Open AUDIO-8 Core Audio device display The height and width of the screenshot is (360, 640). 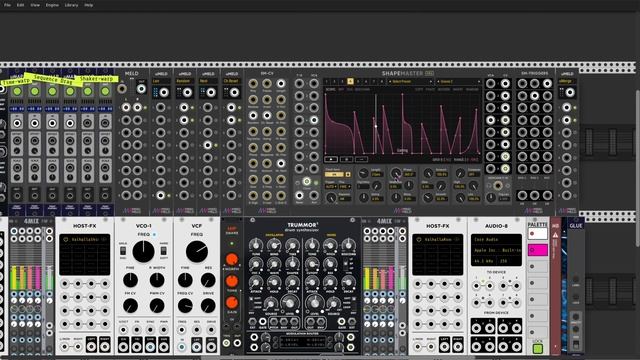(x=496, y=250)
